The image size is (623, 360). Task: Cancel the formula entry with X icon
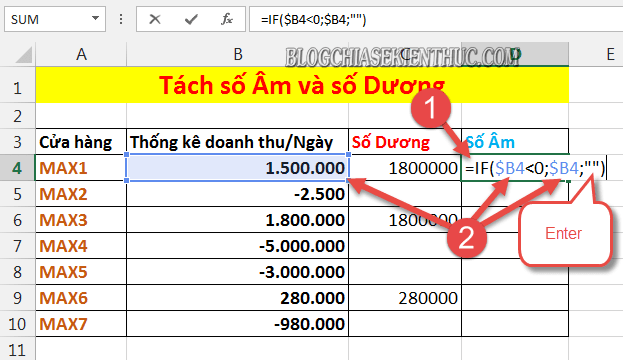click(x=155, y=19)
